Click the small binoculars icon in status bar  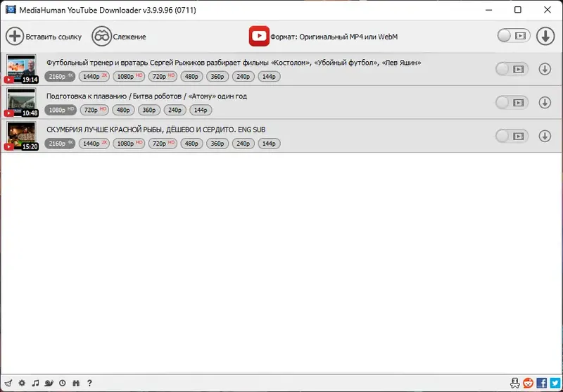coord(76,383)
